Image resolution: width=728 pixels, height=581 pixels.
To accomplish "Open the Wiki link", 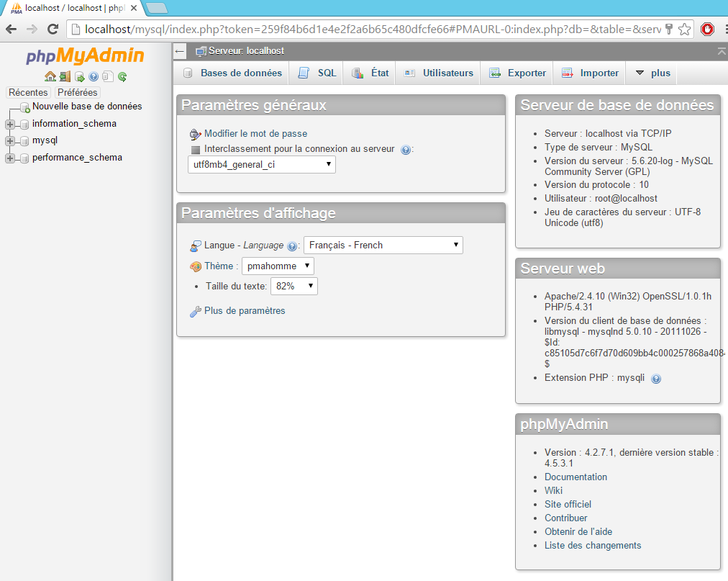I will 553,490.
